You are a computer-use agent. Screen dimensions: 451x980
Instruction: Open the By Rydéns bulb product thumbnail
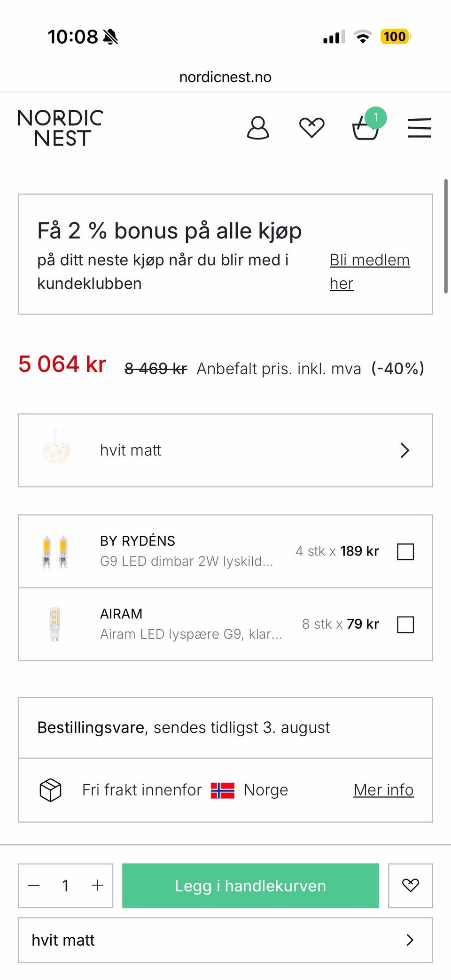click(55, 551)
